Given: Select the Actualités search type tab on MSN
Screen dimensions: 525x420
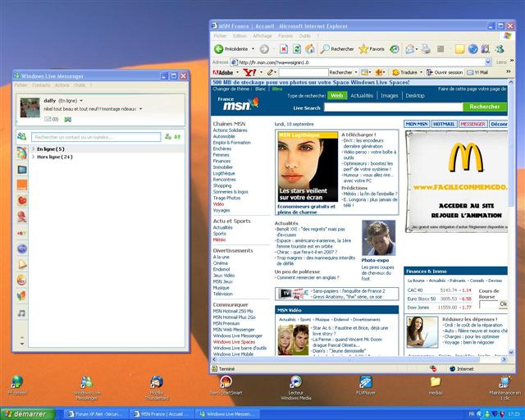Looking at the screenshot, I should pyautogui.click(x=362, y=95).
